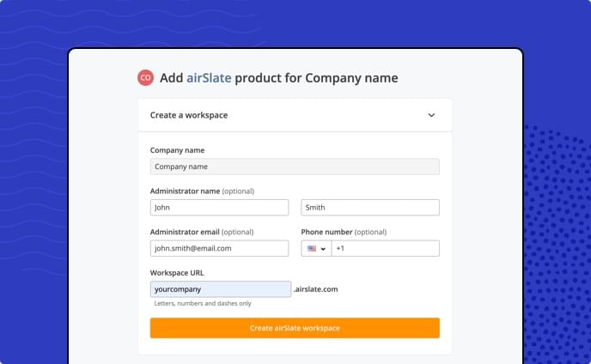Viewport: 591px width, 364px height.
Task: Click the Company name field label
Action: coord(177,150)
